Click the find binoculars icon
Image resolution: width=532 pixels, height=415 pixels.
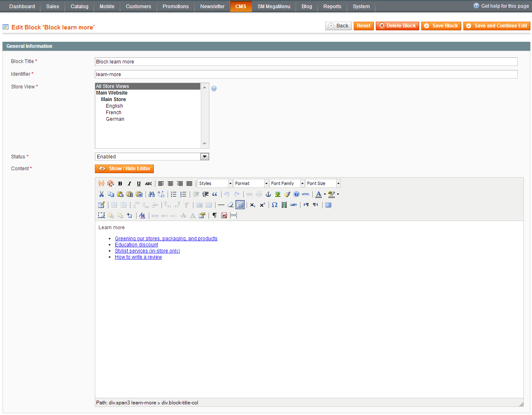coord(152,194)
